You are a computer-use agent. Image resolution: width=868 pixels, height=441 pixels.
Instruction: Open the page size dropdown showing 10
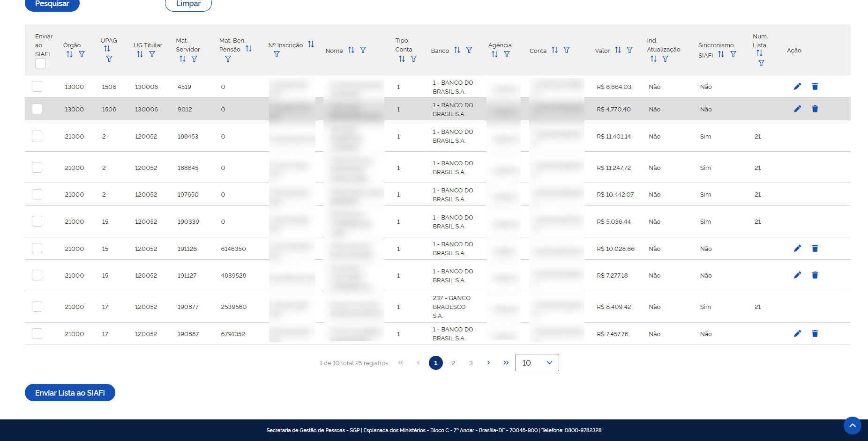(x=537, y=362)
